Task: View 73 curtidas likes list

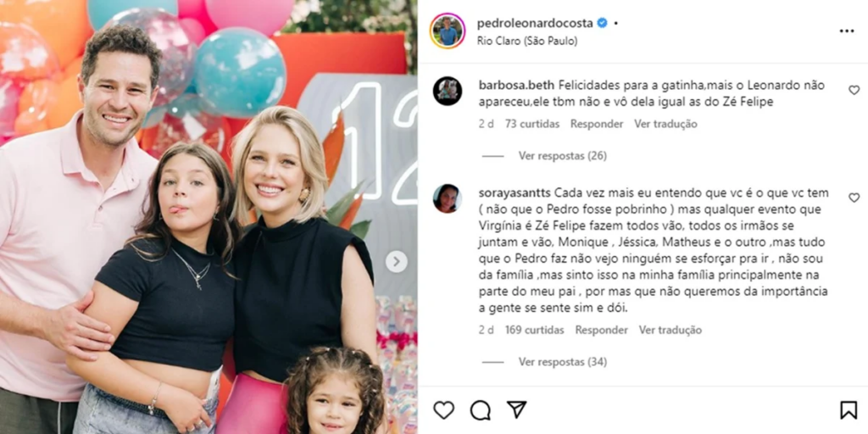Action: 532,124
